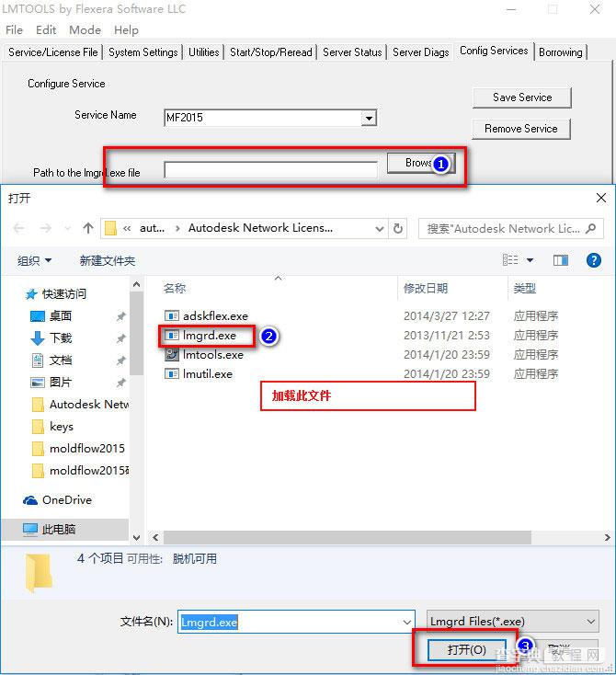Click 新建文件夹 to create new folder

(x=108, y=260)
